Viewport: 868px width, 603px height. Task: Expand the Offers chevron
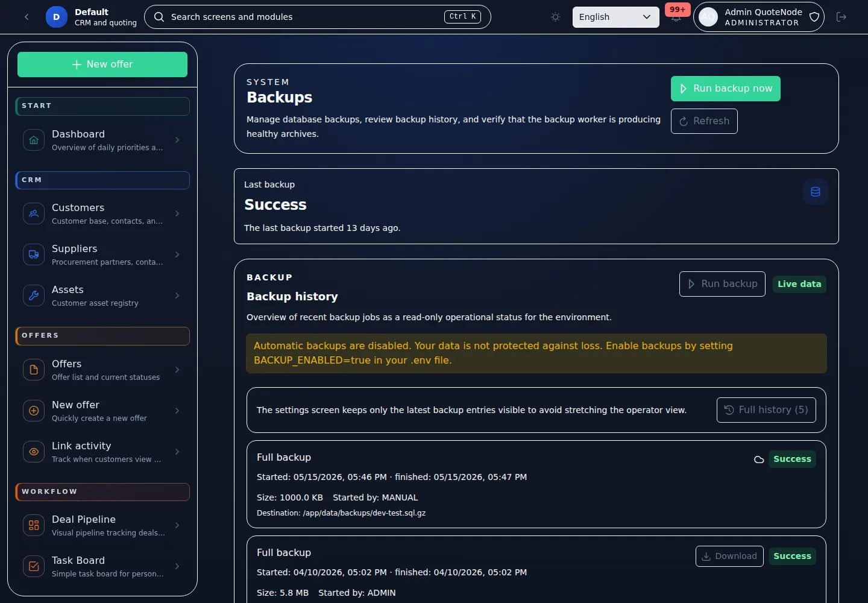click(177, 370)
